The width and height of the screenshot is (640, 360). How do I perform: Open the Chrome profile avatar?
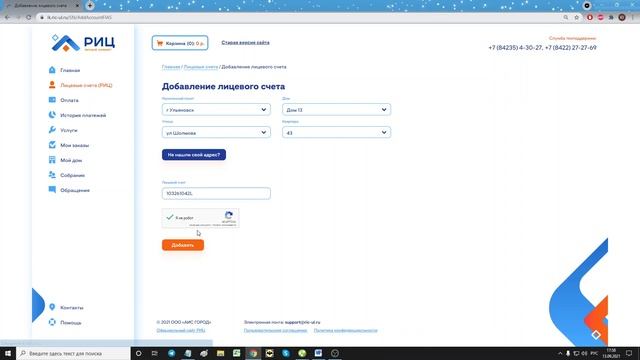pyautogui.click(x=622, y=18)
